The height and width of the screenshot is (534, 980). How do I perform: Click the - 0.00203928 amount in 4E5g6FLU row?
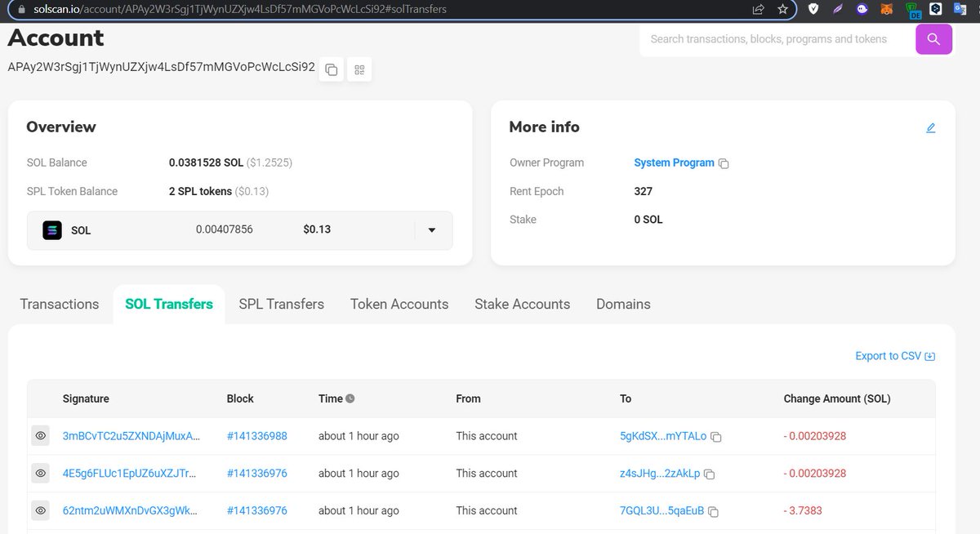click(x=815, y=474)
